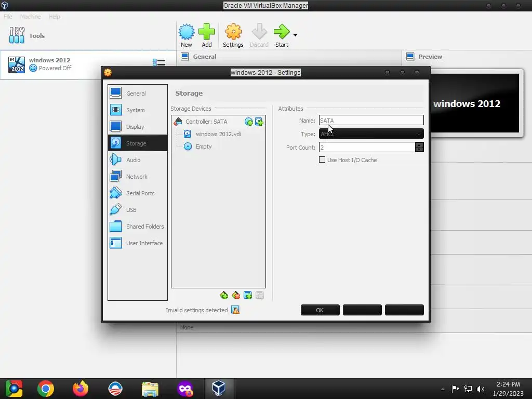Image resolution: width=532 pixels, height=399 pixels.
Task: Click the Chrome icon in the taskbar
Action: click(x=46, y=389)
